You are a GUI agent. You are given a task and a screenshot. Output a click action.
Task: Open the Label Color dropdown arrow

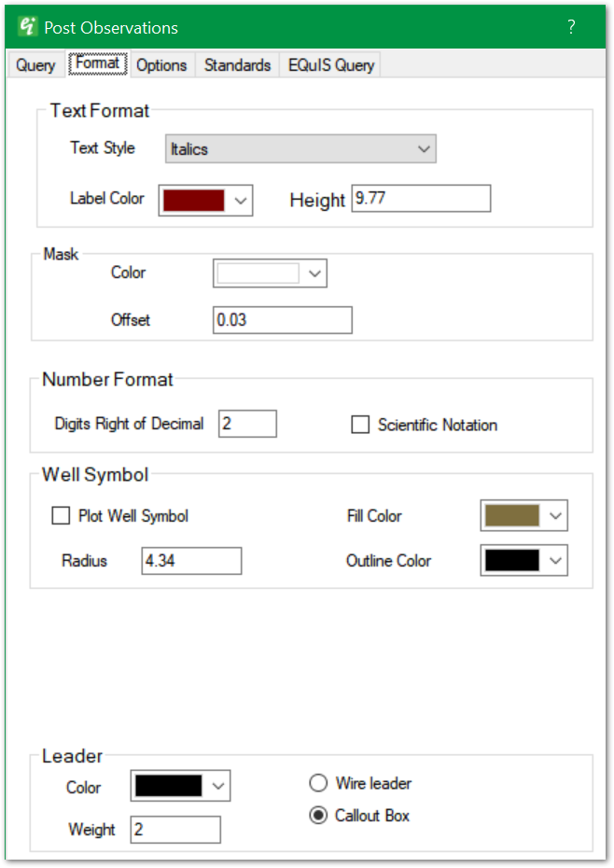click(241, 200)
